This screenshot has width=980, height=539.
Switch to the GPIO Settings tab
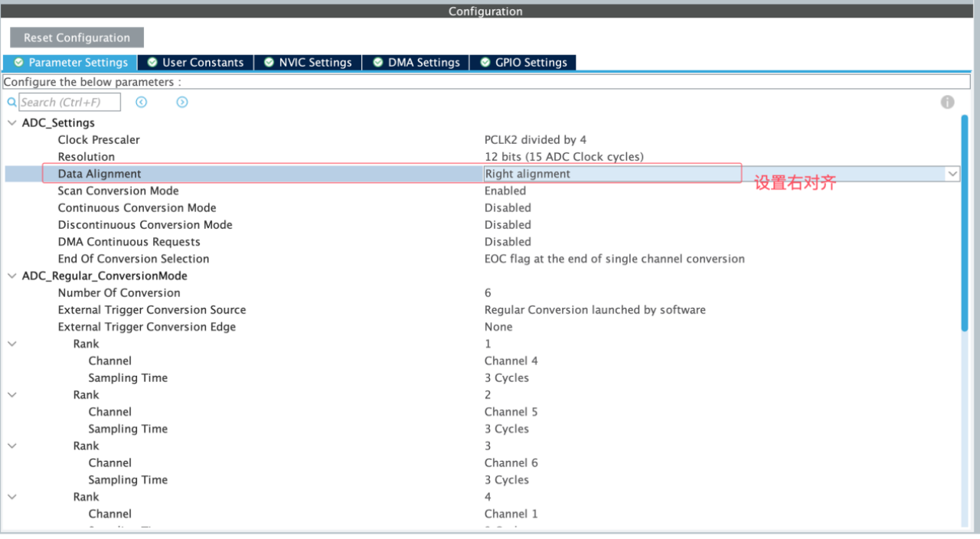click(x=524, y=63)
